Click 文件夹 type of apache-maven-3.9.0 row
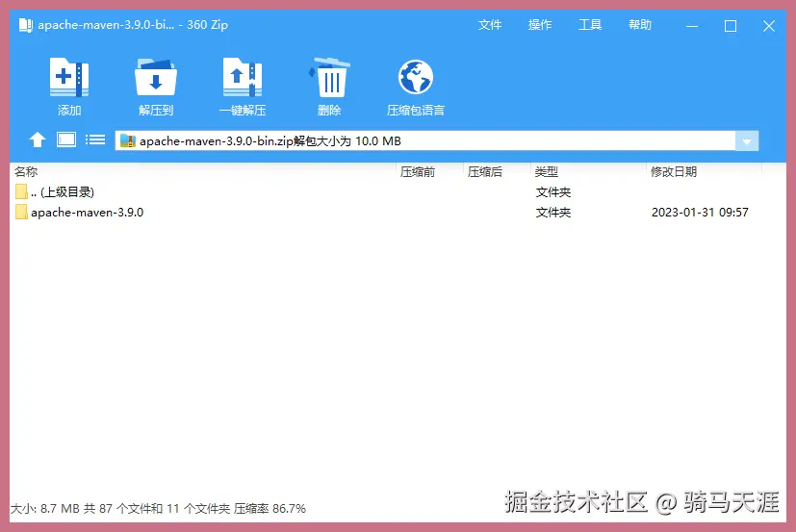796x532 pixels. (x=553, y=213)
